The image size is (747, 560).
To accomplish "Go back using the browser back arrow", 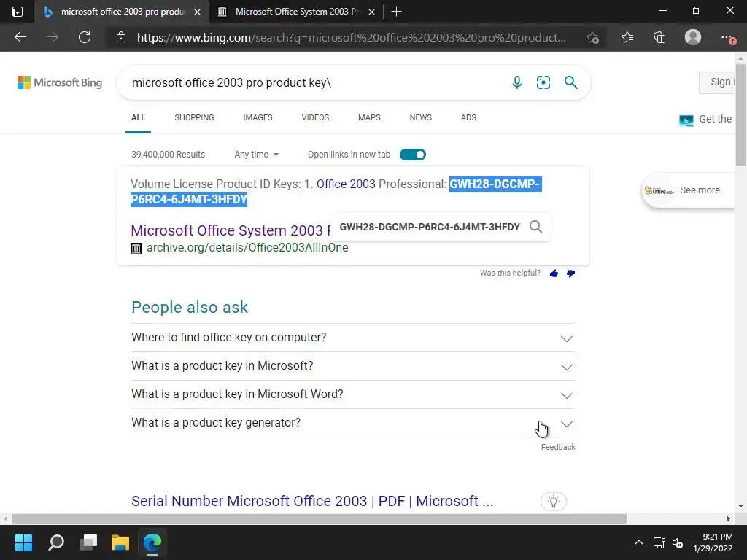I will 20,37.
